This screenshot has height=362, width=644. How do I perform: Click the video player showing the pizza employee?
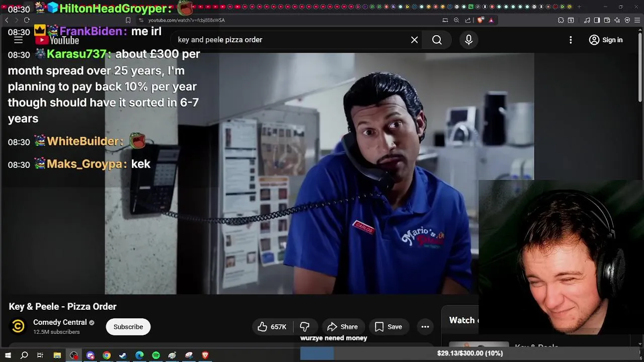coord(319,173)
